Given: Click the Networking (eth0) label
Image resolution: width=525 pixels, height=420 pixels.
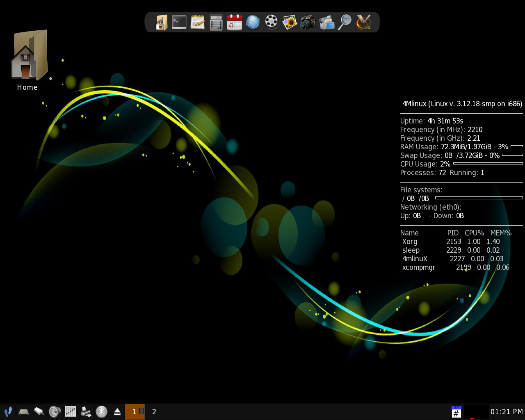Looking at the screenshot, I should tap(431, 207).
